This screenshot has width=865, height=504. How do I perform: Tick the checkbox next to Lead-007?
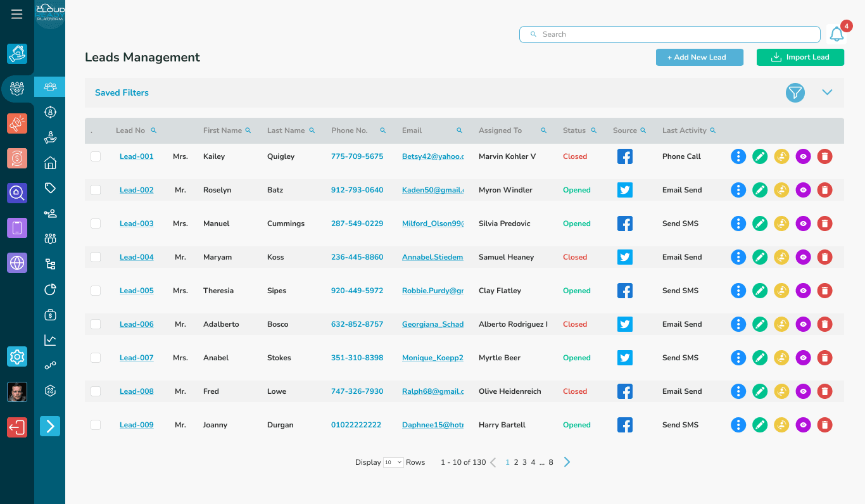(x=96, y=357)
